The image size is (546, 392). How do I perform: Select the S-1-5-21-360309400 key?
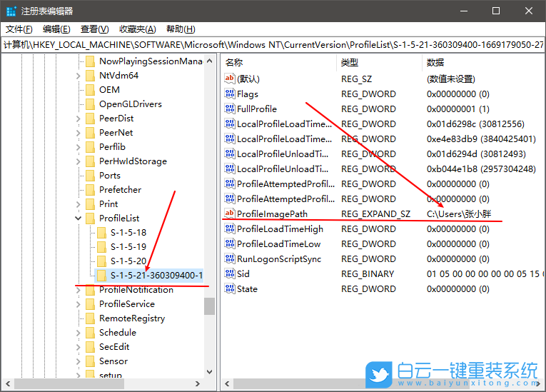point(156,276)
